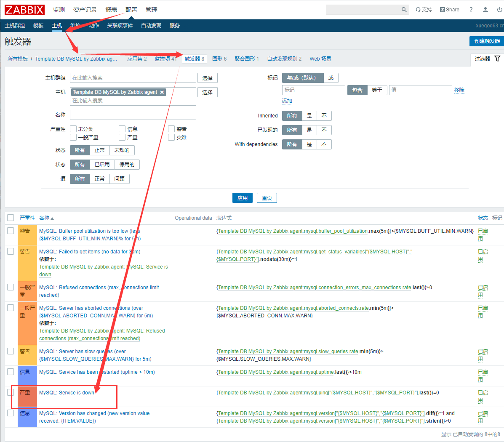
Task: Switch to 应用集 2 tab
Action: coord(137,59)
